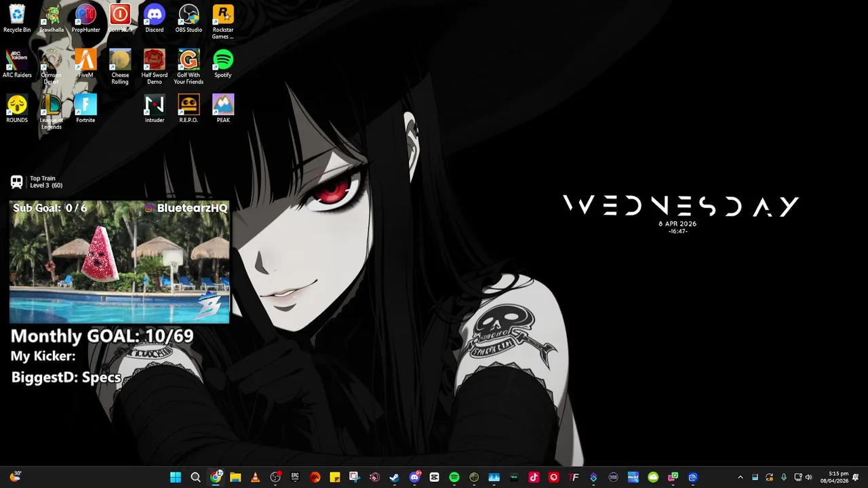
Task: Click the Top Train Level 3 widget
Action: tap(37, 182)
